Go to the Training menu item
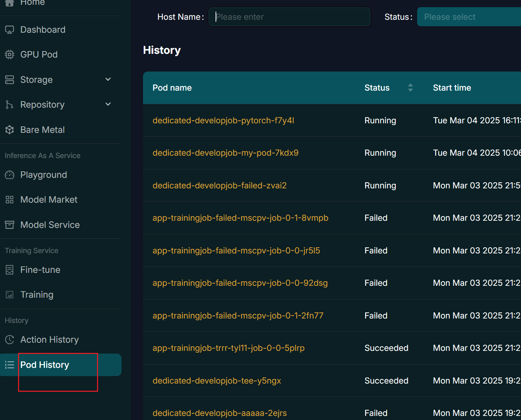 tap(37, 295)
